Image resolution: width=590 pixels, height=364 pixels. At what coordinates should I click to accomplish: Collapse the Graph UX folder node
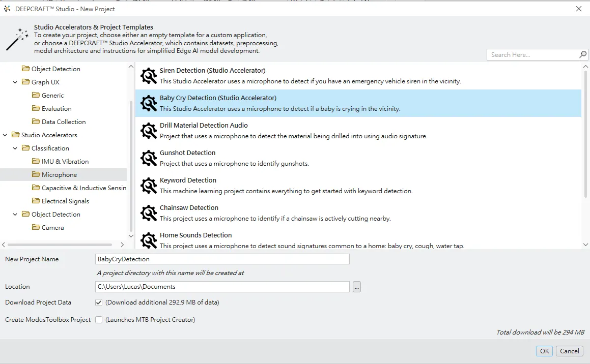click(x=15, y=82)
